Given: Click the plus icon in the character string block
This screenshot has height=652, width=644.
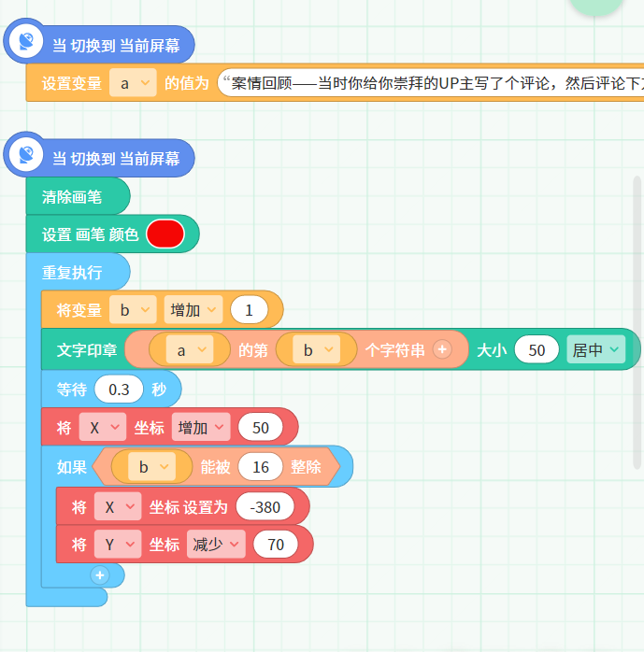Looking at the screenshot, I should (442, 349).
